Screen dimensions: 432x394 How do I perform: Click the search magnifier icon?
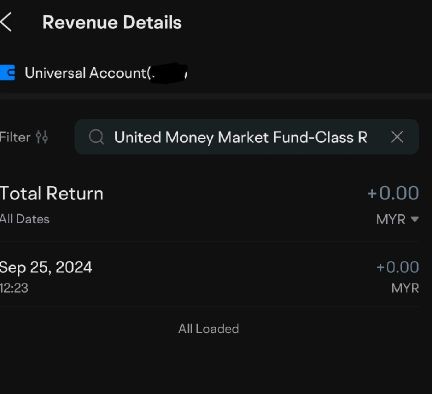click(96, 137)
